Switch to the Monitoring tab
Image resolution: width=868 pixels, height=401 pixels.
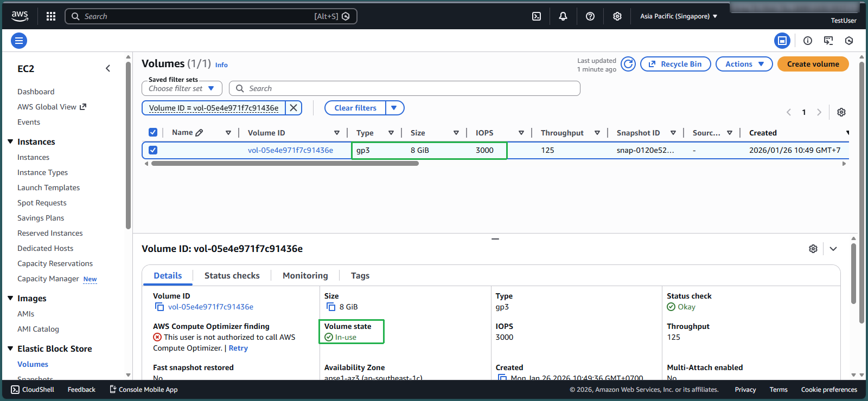pyautogui.click(x=305, y=275)
